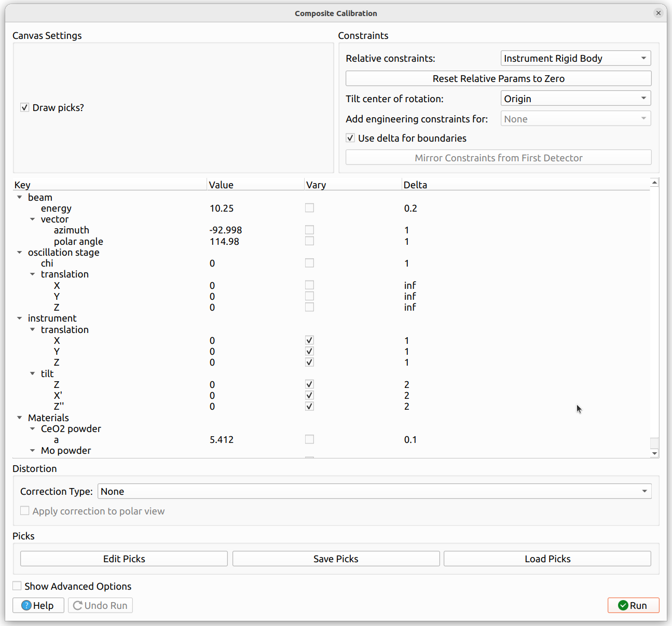Uncheck Vary for instrument translation Y

[x=309, y=351]
